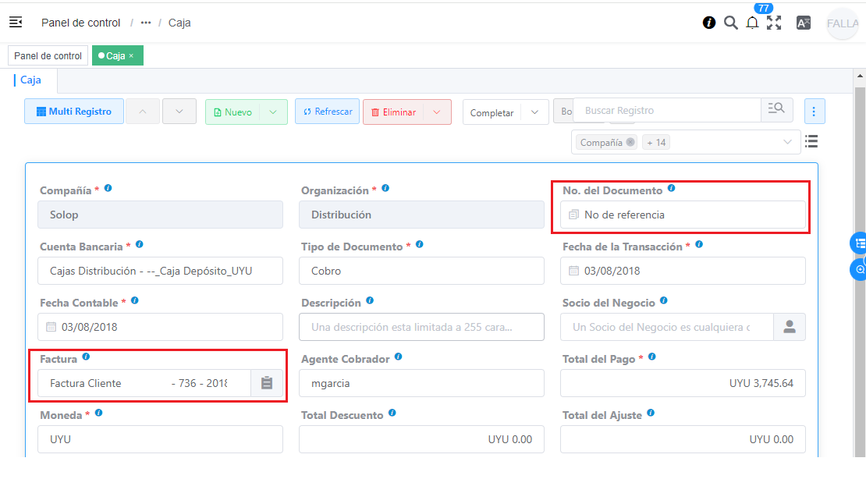The height and width of the screenshot is (504, 866).
Task: Click the Caja breadcrumb
Action: tap(179, 23)
